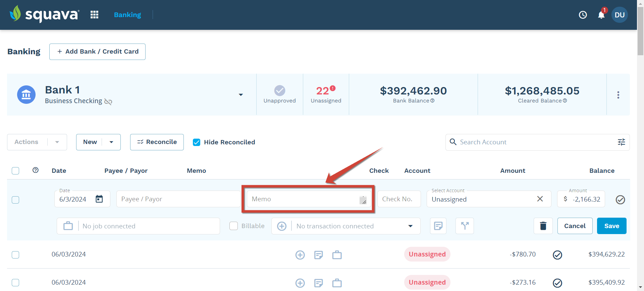
Task: Toggle the Hide Reconciled checkbox
Action: coord(197,142)
